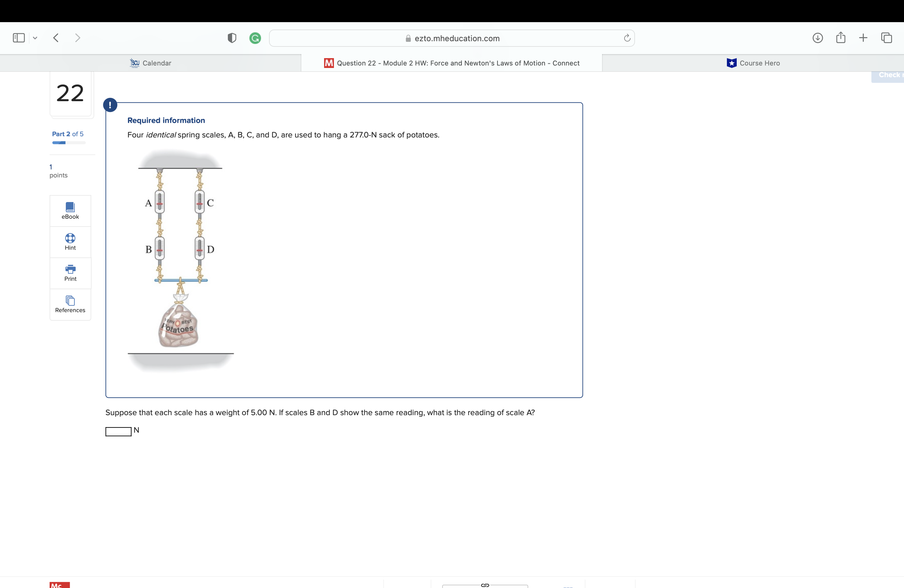This screenshot has width=904, height=588.
Task: Click the Part 2 progress bar
Action: point(68,143)
